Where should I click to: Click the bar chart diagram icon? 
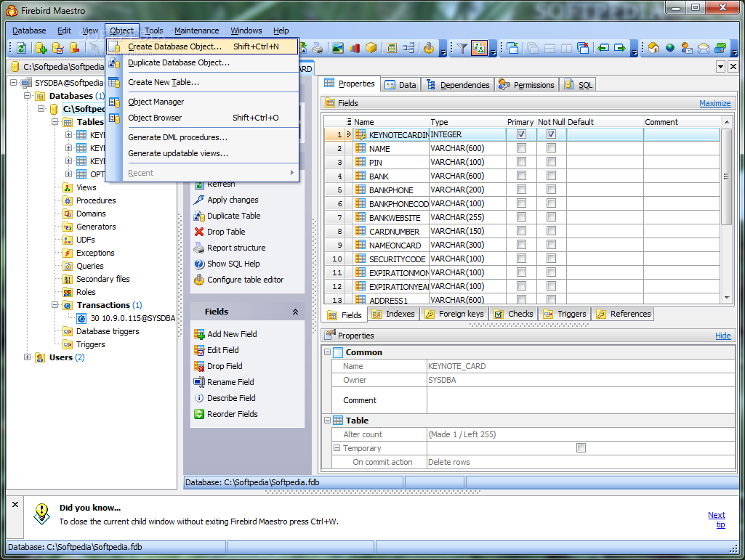tap(355, 48)
